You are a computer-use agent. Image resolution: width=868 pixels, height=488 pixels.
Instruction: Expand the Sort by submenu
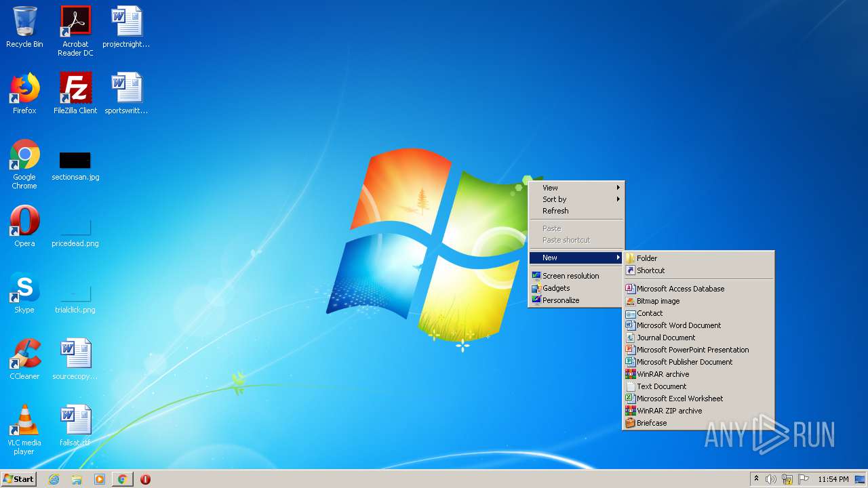coord(576,199)
